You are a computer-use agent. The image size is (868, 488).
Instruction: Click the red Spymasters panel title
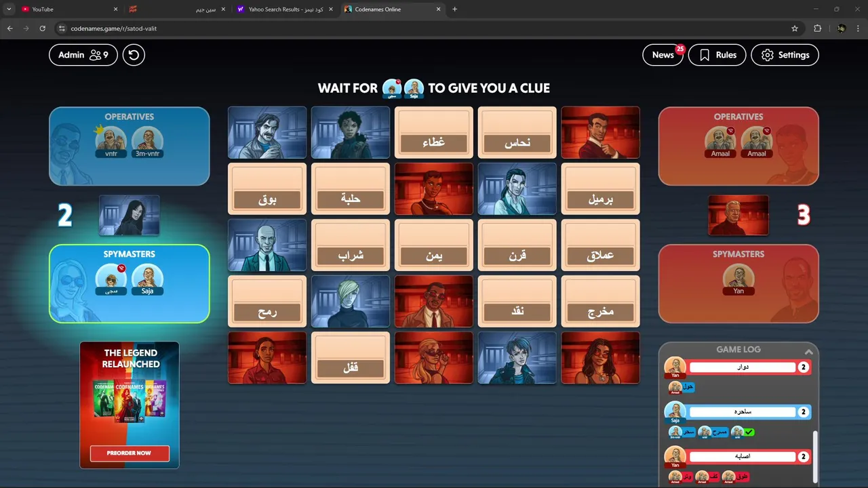click(738, 254)
